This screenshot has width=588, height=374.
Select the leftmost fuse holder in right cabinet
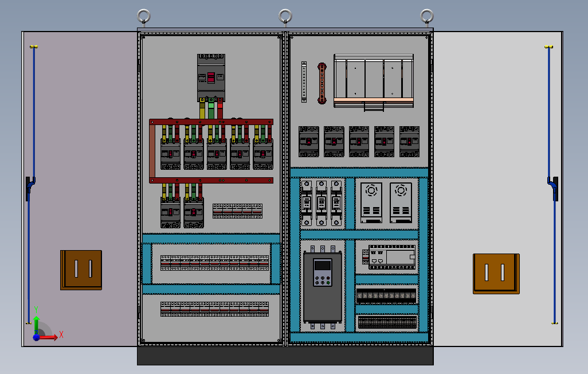307,203
